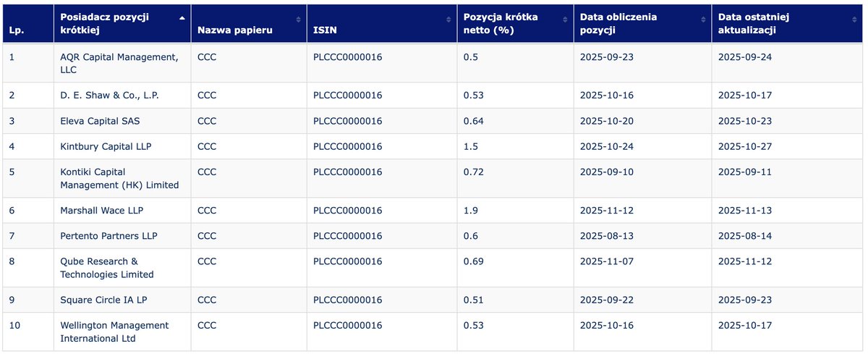Click the Posiadacz pozycji krótkiej header text
The height and width of the screenshot is (354, 868).
coord(104,24)
